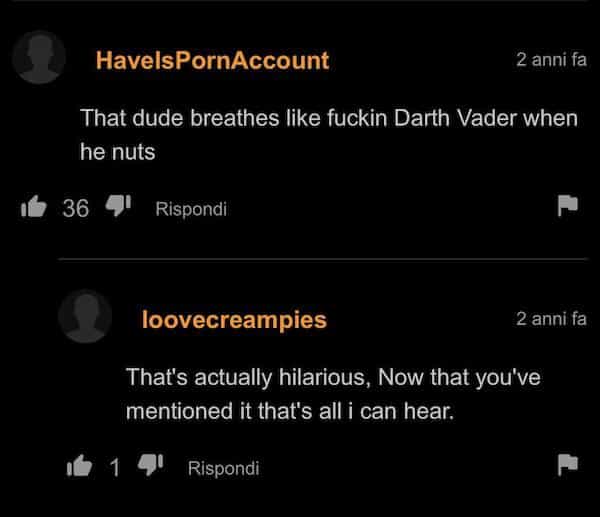Click the reply's '2 anni fa' timestamp
The width and height of the screenshot is (600, 517).
551,318
